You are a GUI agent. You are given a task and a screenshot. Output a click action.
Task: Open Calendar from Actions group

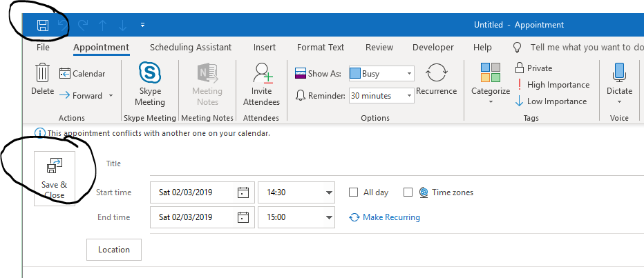pyautogui.click(x=82, y=74)
